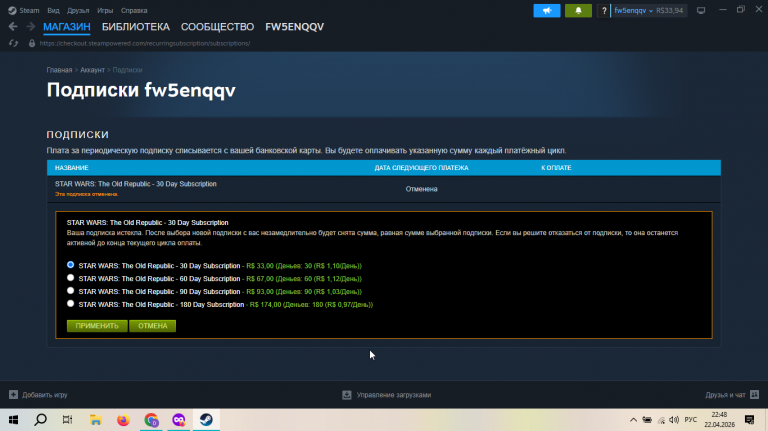
Task: Select the 180 Day Subscription radio option
Action: (x=71, y=304)
